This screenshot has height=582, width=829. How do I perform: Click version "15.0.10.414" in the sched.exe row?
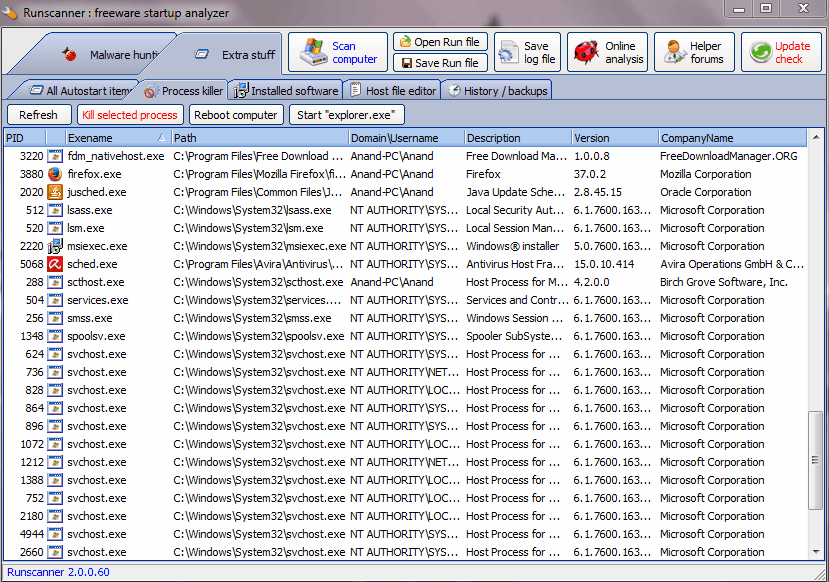(603, 264)
